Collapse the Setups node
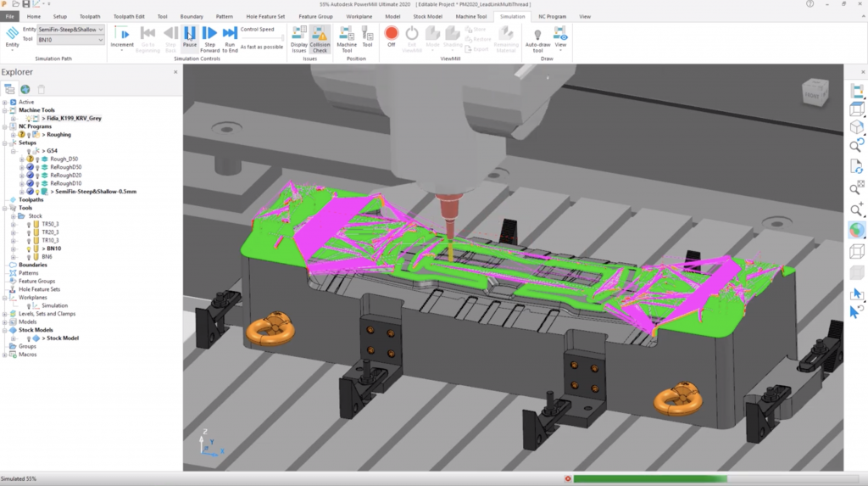This screenshot has height=486, width=868. pos(5,143)
